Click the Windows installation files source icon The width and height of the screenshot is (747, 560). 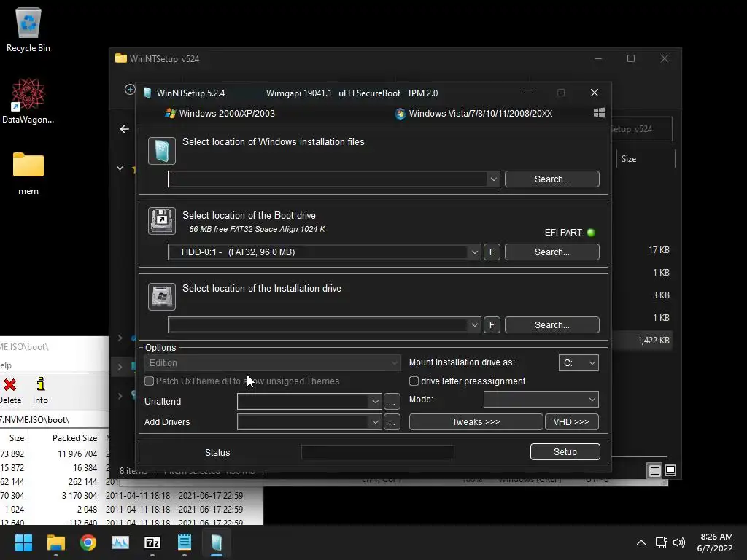[x=162, y=151]
